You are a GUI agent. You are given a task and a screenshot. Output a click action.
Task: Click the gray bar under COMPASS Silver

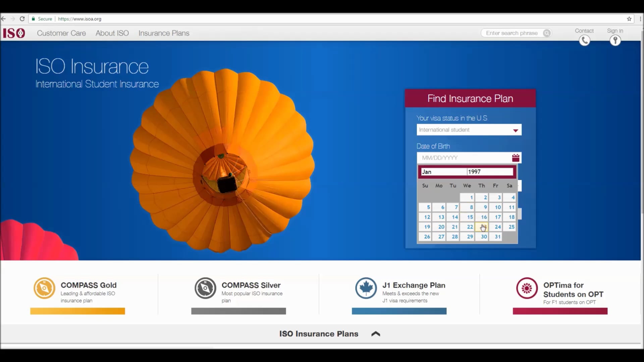(x=238, y=311)
